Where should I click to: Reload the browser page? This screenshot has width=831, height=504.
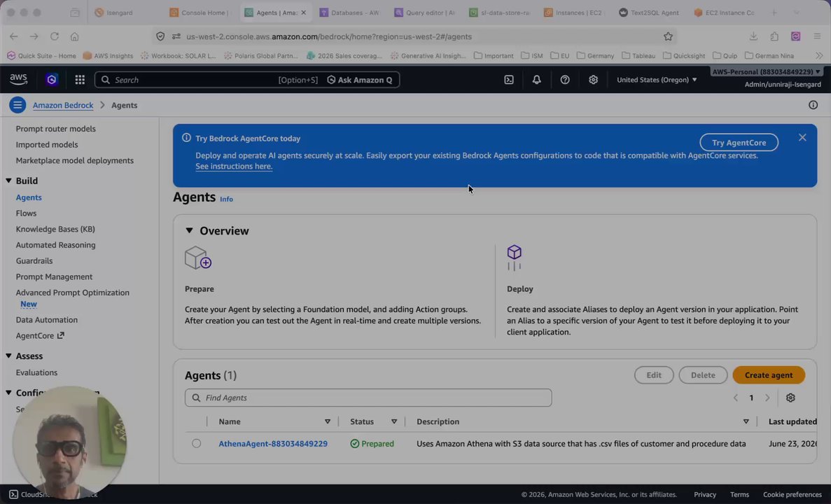point(54,36)
